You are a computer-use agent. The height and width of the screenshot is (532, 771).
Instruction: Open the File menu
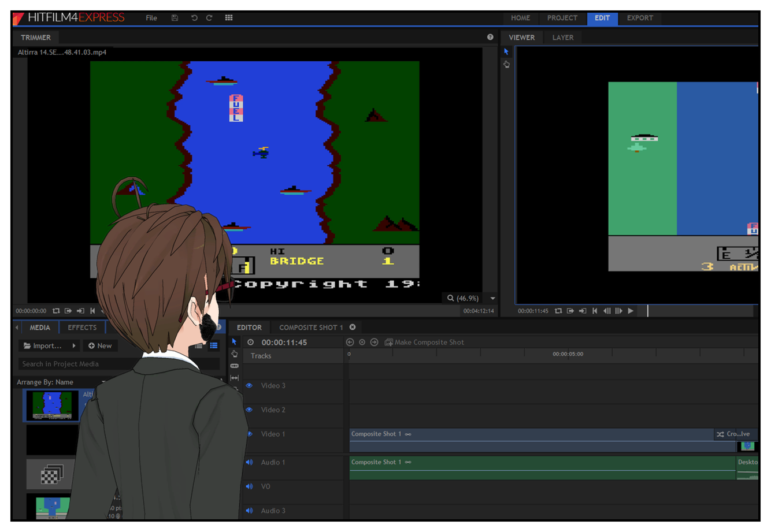click(151, 18)
